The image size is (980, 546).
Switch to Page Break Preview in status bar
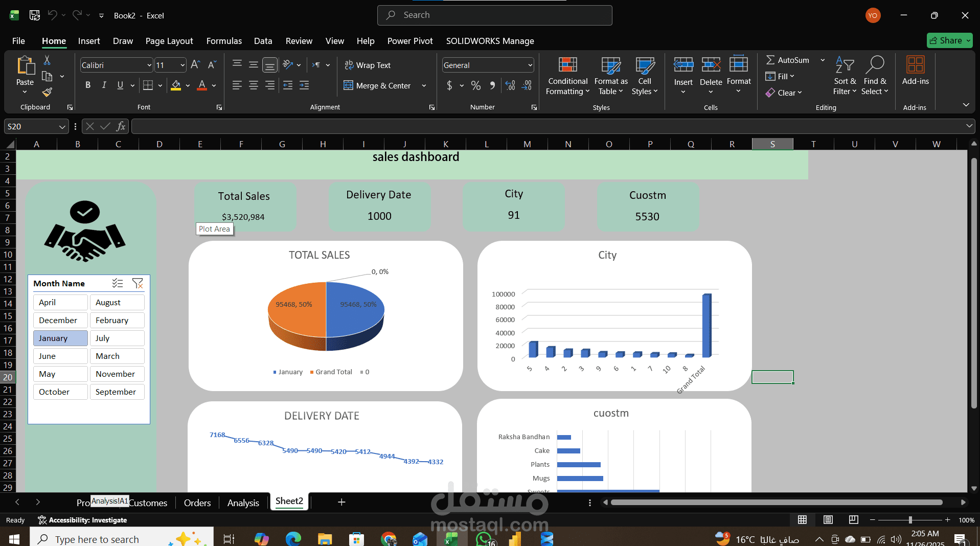pyautogui.click(x=854, y=520)
